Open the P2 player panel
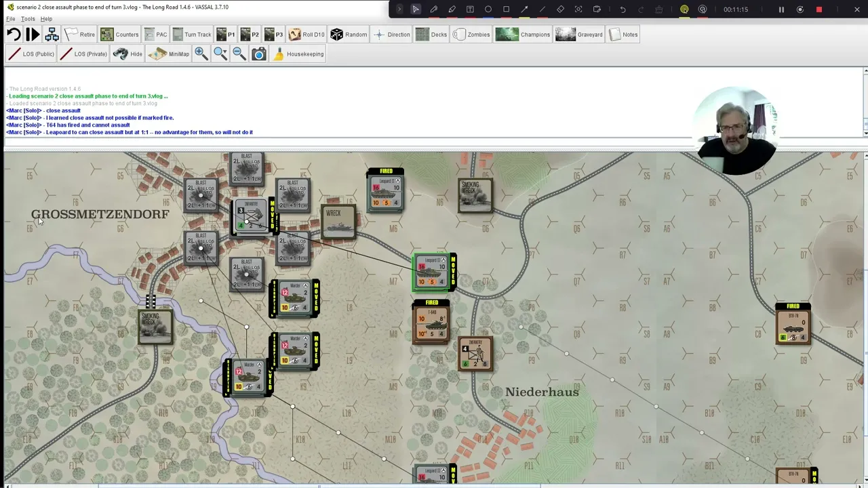Viewport: 868px width, 488px height. click(x=250, y=35)
